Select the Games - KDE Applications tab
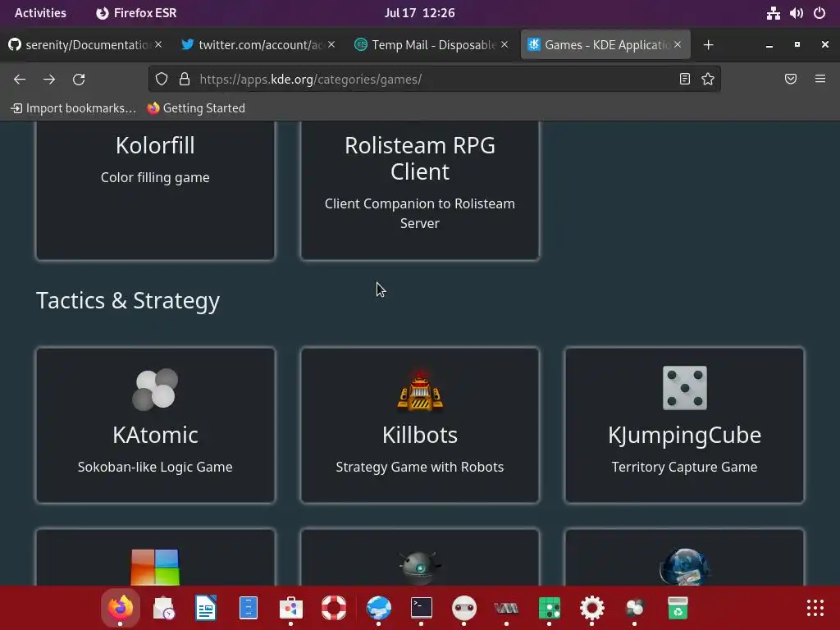840x630 pixels. coord(605,45)
